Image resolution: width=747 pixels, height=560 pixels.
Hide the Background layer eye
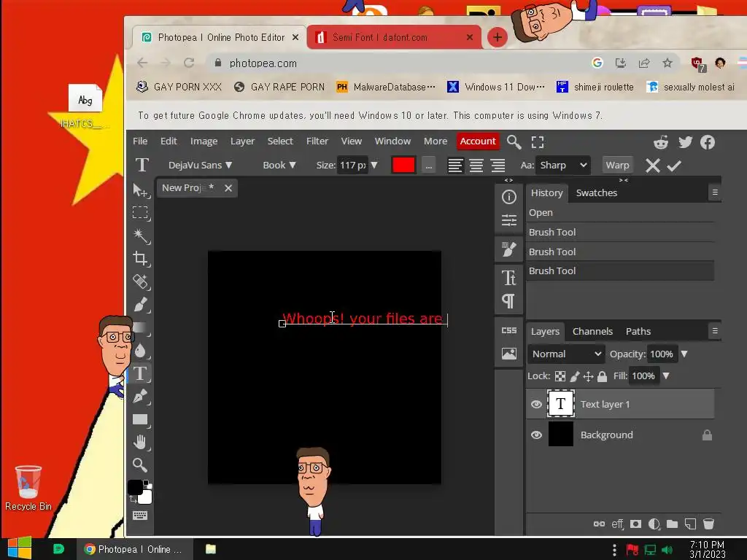(536, 435)
